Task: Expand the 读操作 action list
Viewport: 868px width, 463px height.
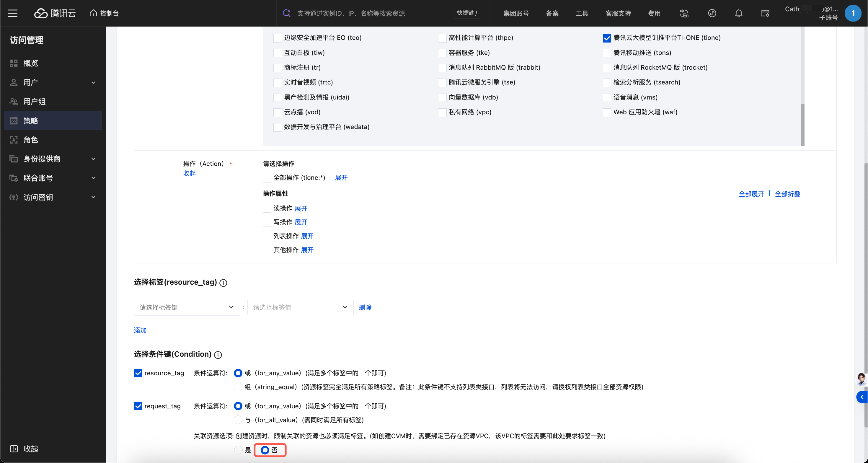Action: point(301,209)
